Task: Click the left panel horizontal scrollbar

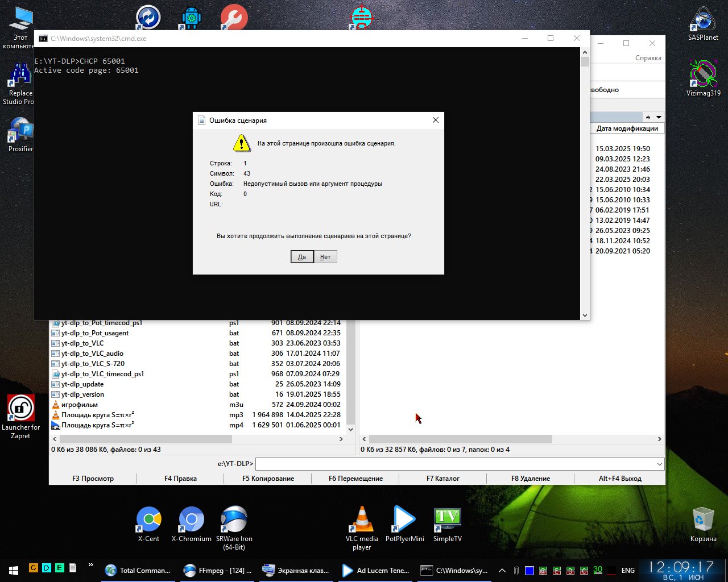Action: pos(146,439)
